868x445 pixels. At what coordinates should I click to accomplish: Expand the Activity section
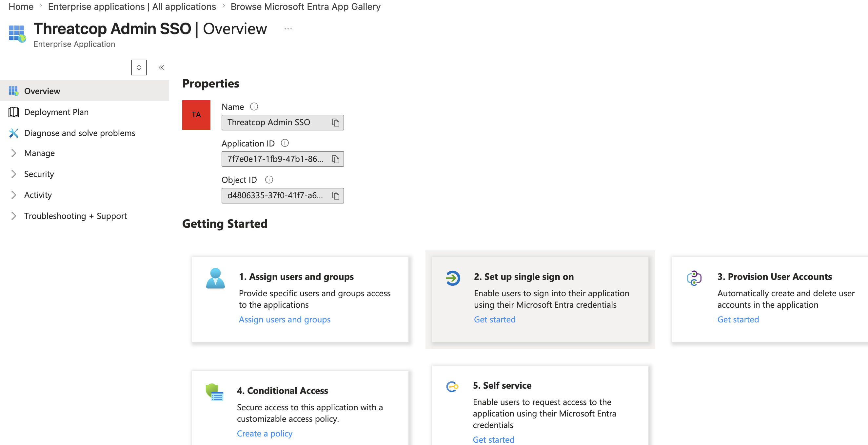pos(13,195)
